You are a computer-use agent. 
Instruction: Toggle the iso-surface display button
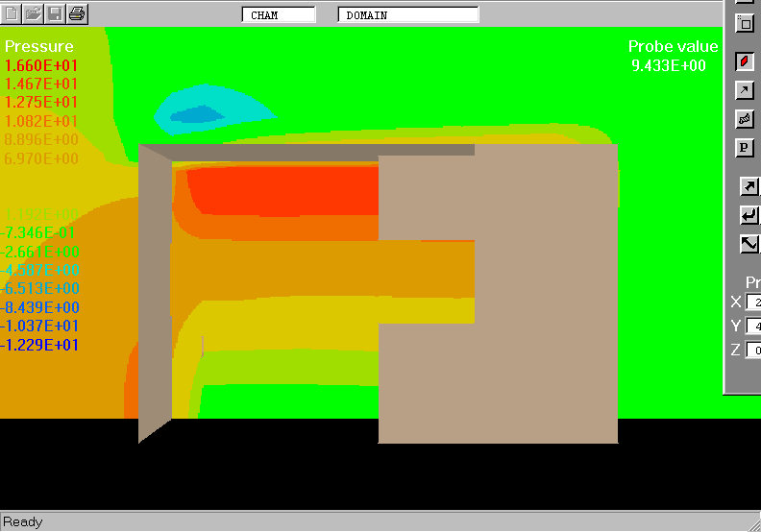point(745,119)
